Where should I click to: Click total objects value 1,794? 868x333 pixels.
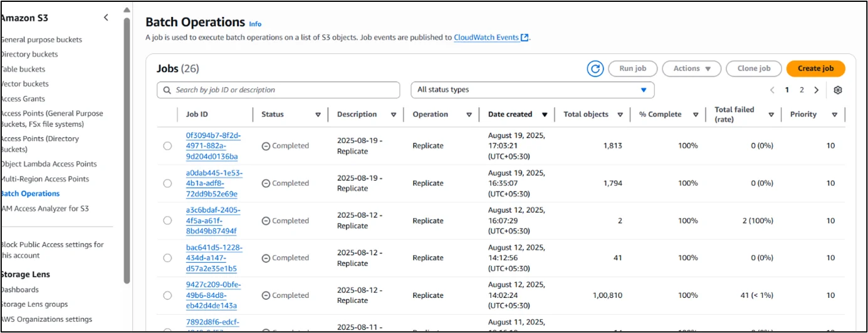pyautogui.click(x=613, y=183)
